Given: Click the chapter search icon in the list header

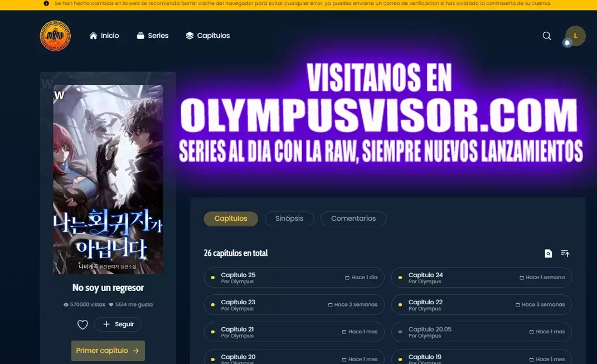Looking at the screenshot, I should [549, 253].
